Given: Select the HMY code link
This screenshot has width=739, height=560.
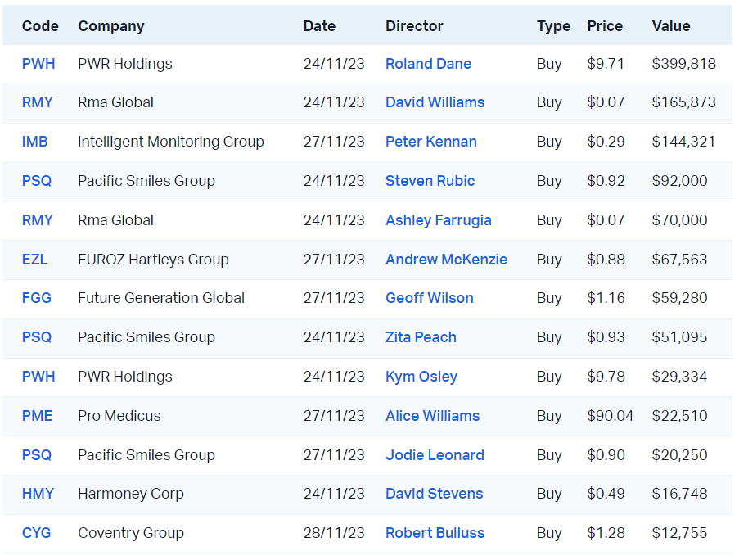Looking at the screenshot, I should click(38, 494).
